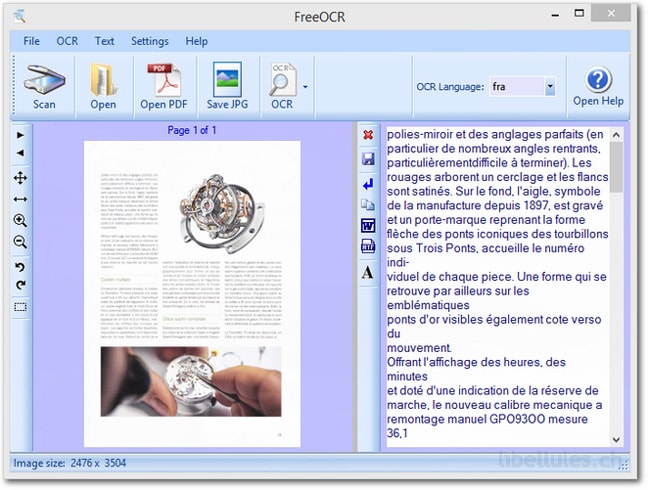The width and height of the screenshot is (648, 490).
Task: Zoom in with the magnifier plus icon
Action: coord(20,221)
